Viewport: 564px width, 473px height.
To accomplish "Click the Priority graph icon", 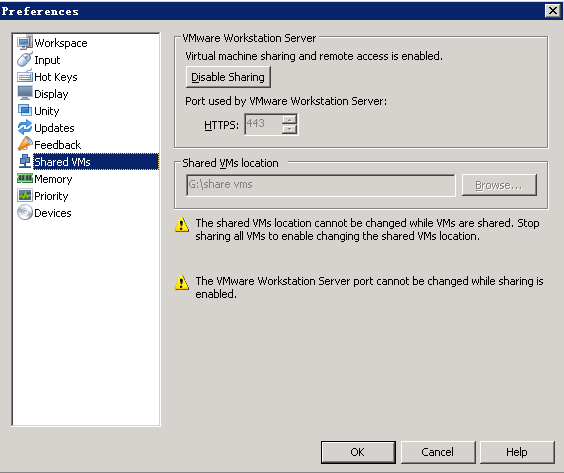I will click(x=25, y=195).
